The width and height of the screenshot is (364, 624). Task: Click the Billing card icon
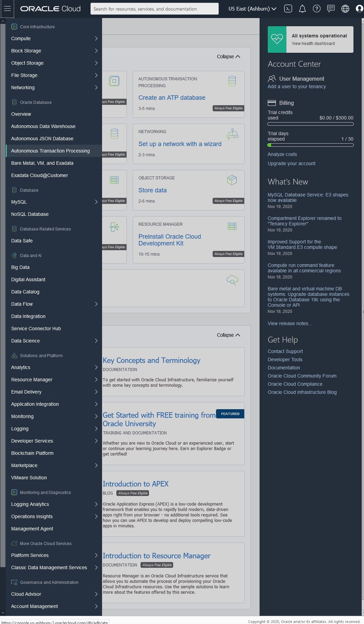pos(272,103)
